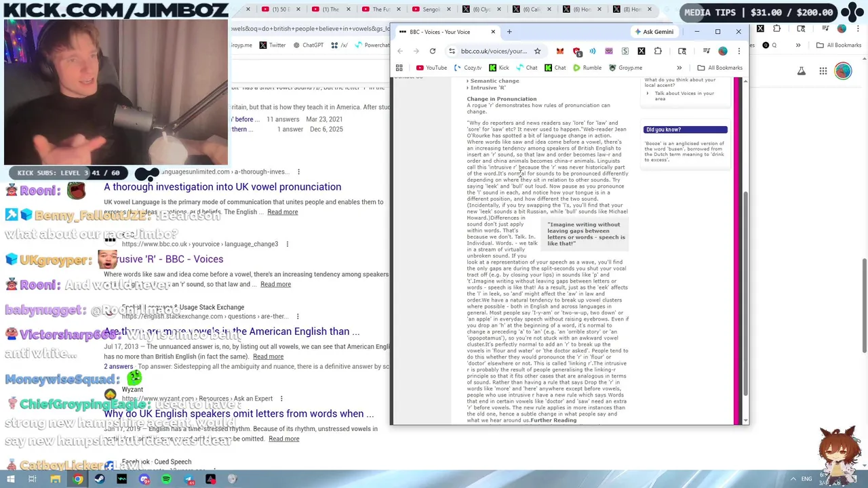Image resolution: width=868 pixels, height=488 pixels.
Task: Open the red shield extension icon
Action: (576, 52)
